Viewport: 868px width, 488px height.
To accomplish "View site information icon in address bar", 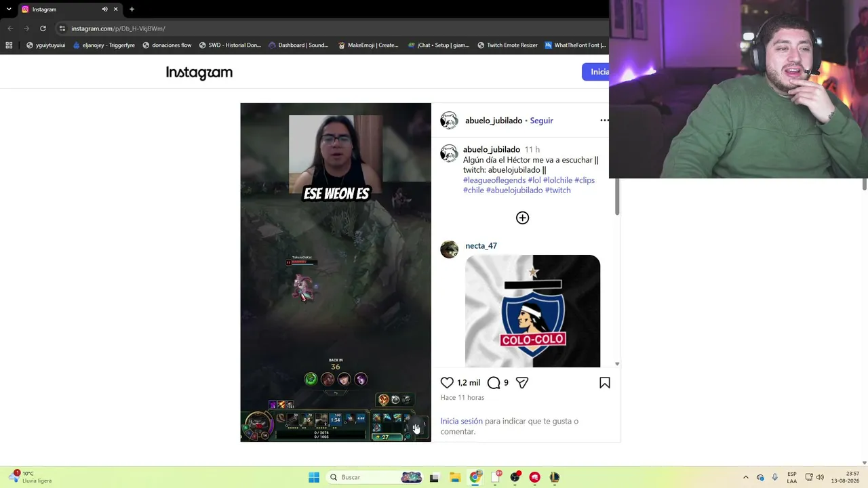I will [x=62, y=28].
